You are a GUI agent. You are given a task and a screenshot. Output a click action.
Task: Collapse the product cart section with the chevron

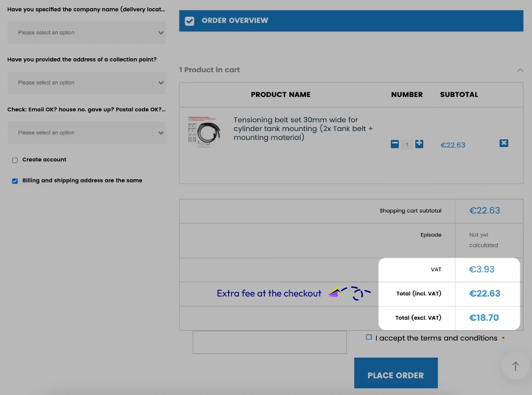point(520,70)
